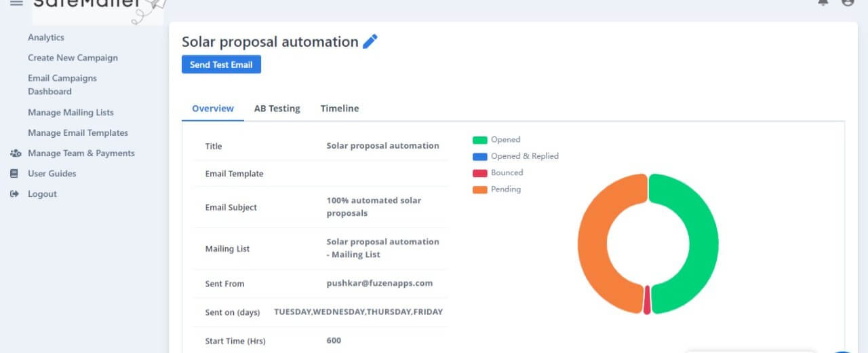The image size is (868, 353).
Task: Open Create New Campaign in sidebar
Action: point(73,58)
